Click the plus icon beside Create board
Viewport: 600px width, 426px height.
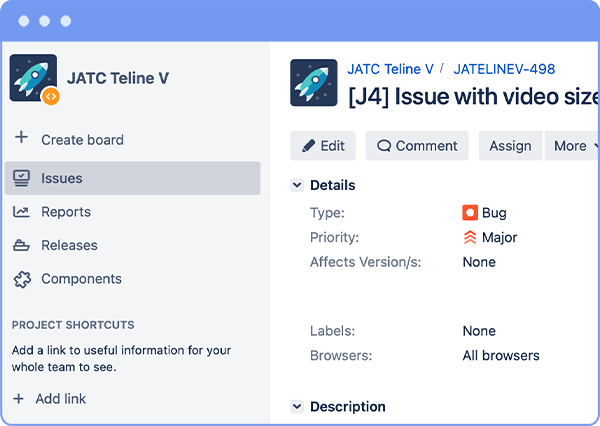click(21, 137)
